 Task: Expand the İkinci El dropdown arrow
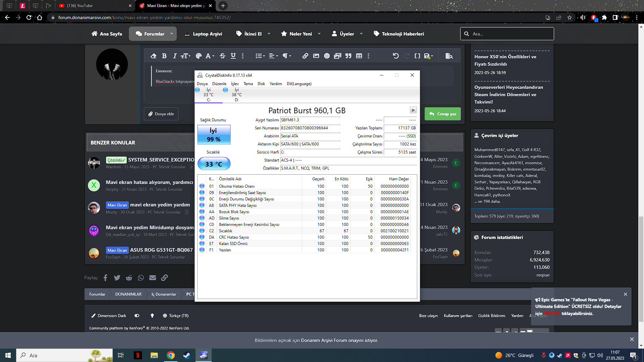[269, 34]
